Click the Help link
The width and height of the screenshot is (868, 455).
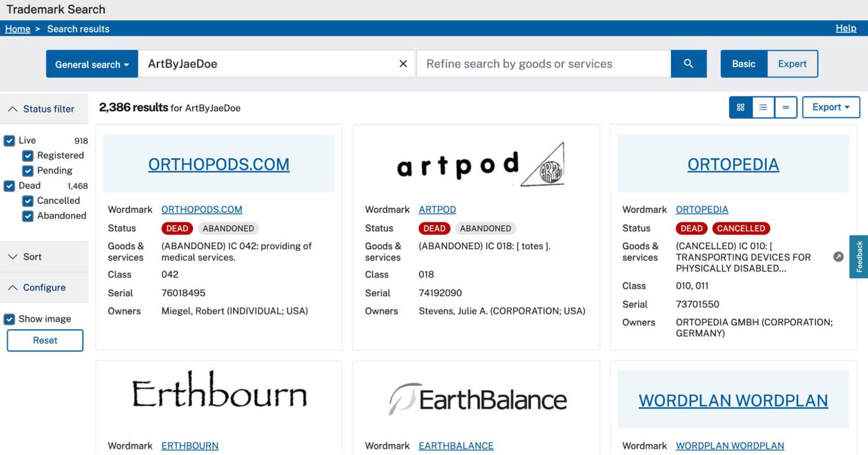[846, 28]
